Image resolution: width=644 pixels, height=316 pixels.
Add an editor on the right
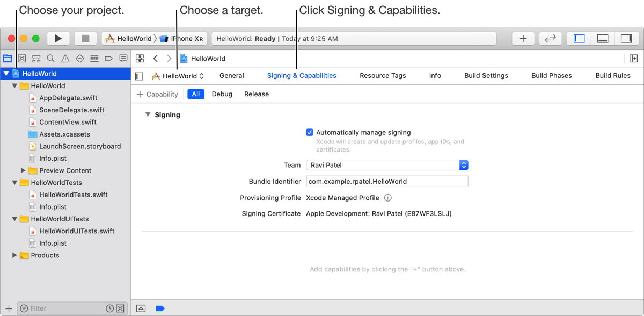(x=633, y=58)
